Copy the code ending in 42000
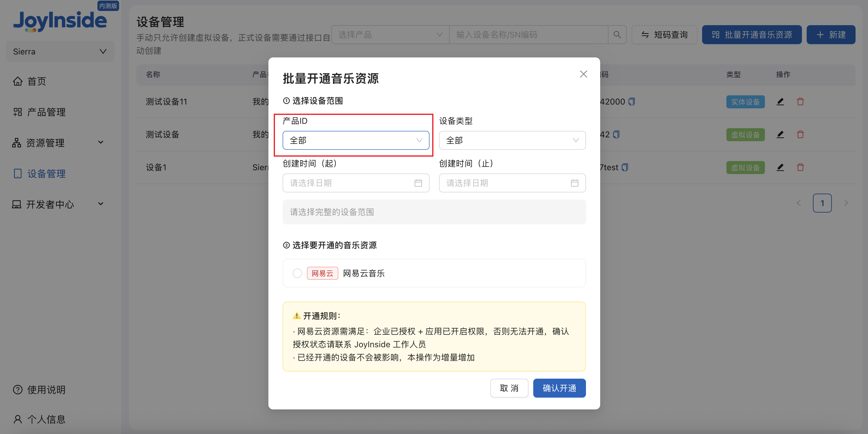 [x=632, y=101]
